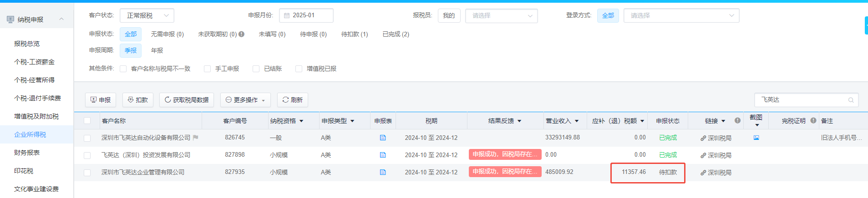The width and height of the screenshot is (868, 198).
Task: Open 企业所得税 in sidebar
Action: point(30,134)
